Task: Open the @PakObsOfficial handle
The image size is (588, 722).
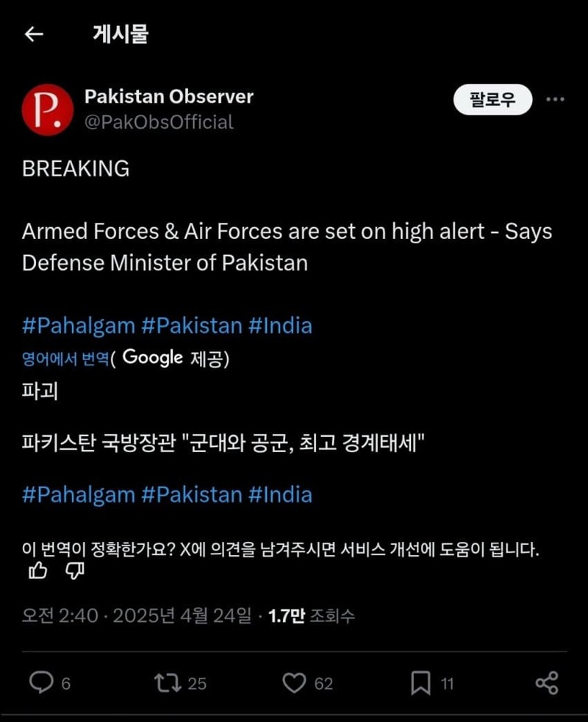Action: point(159,122)
